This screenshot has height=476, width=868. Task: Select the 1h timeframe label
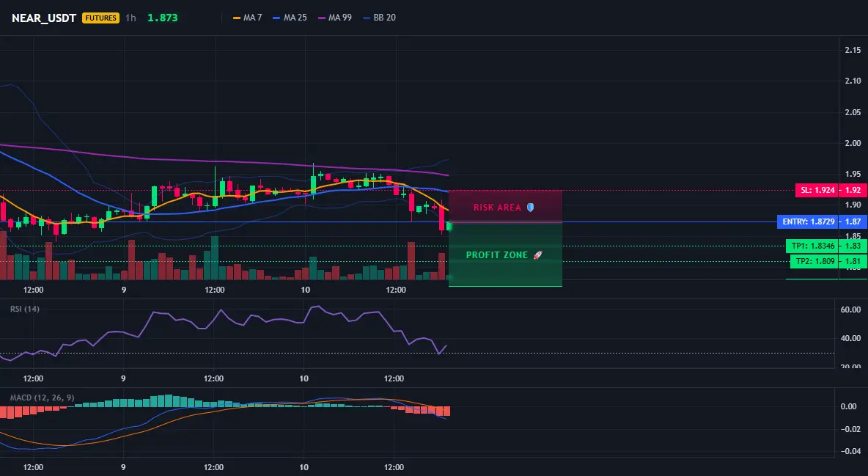click(x=130, y=18)
